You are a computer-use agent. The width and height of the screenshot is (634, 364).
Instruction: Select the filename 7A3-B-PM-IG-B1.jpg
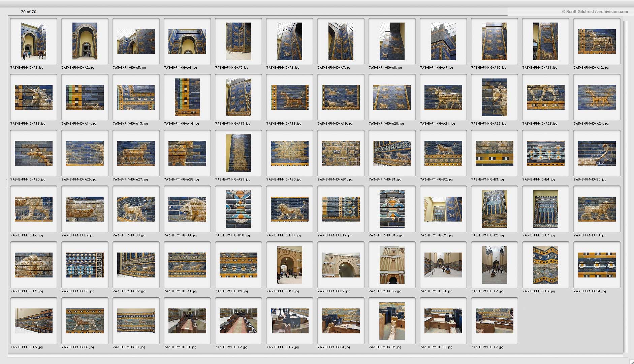pos(385,179)
